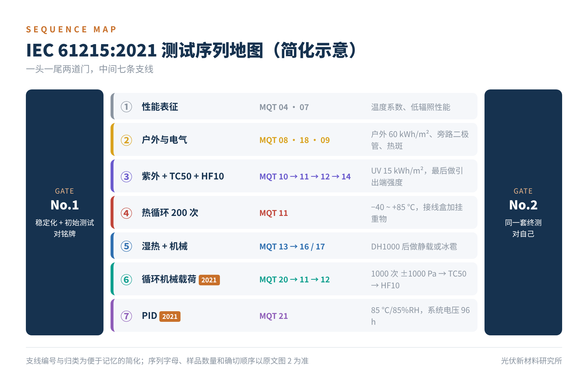Select the 热循环 200 次 title
Viewport: 588px width, 383px height.
[x=170, y=213]
